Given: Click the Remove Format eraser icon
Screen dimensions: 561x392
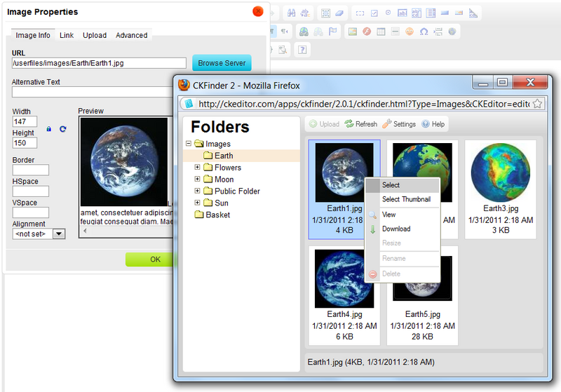Looking at the screenshot, I should pyautogui.click(x=339, y=13).
